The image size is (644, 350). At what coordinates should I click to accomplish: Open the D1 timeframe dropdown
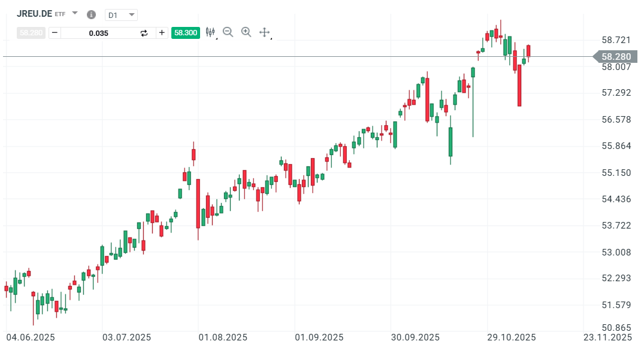tap(122, 14)
